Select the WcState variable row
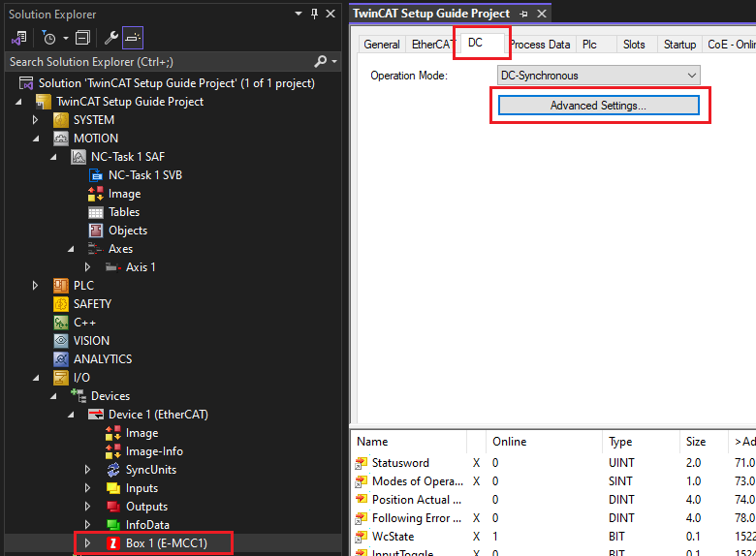The height and width of the screenshot is (556, 756). point(552,537)
